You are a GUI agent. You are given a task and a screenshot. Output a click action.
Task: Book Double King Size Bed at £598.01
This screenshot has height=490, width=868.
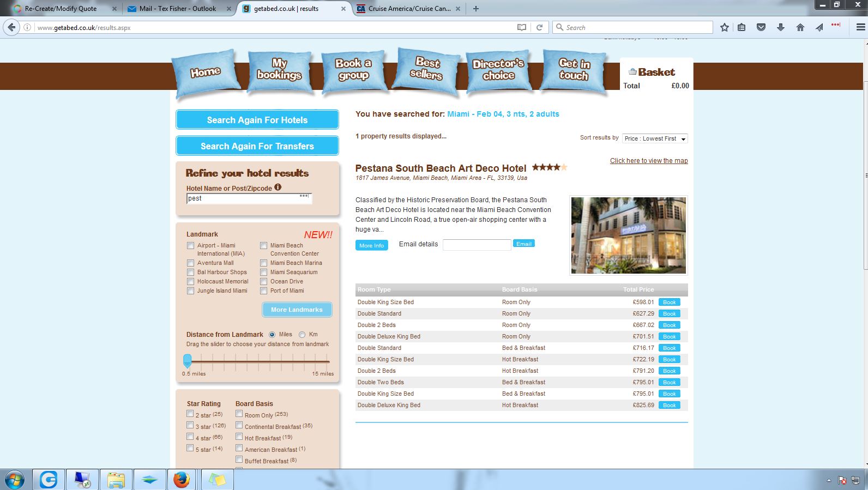[x=670, y=302]
